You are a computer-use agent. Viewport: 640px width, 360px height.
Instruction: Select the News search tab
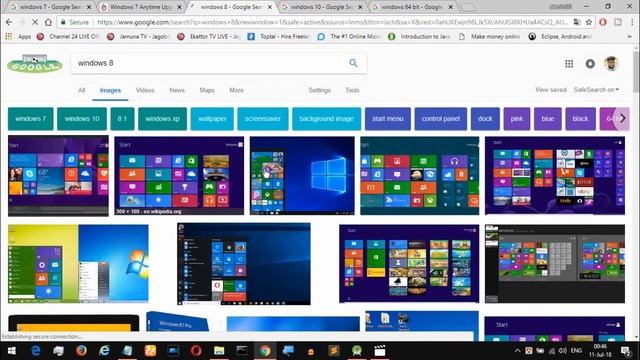pos(177,90)
